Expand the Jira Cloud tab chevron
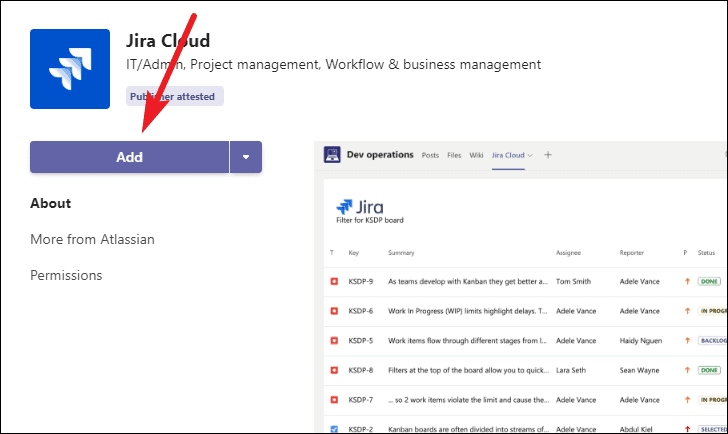728x434 pixels. tap(530, 155)
